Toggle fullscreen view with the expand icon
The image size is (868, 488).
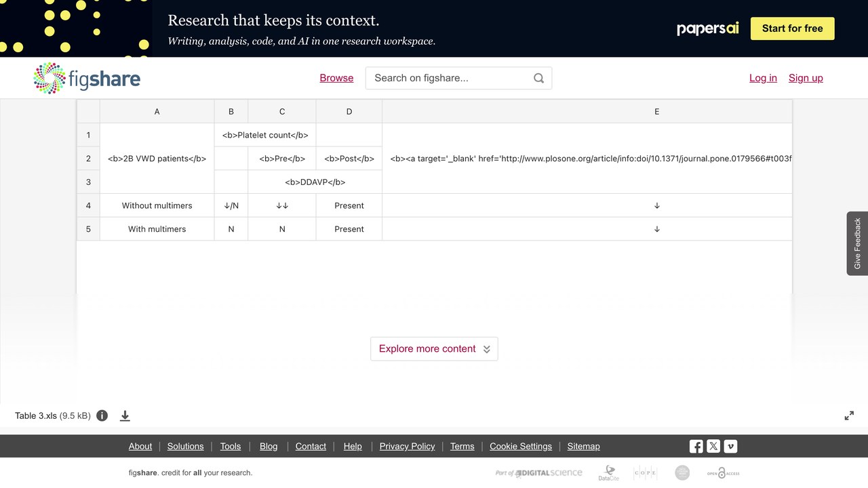click(x=849, y=415)
